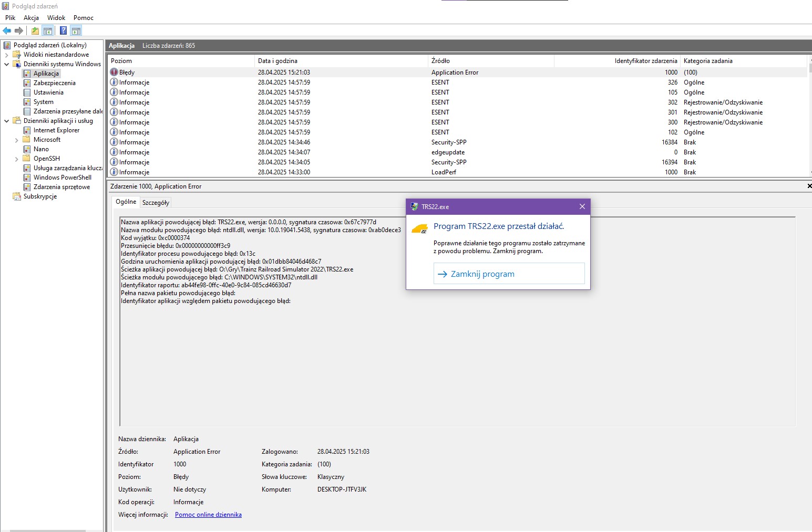Close the TRS22.exe crash dialog
This screenshot has height=532, width=812.
tap(582, 206)
